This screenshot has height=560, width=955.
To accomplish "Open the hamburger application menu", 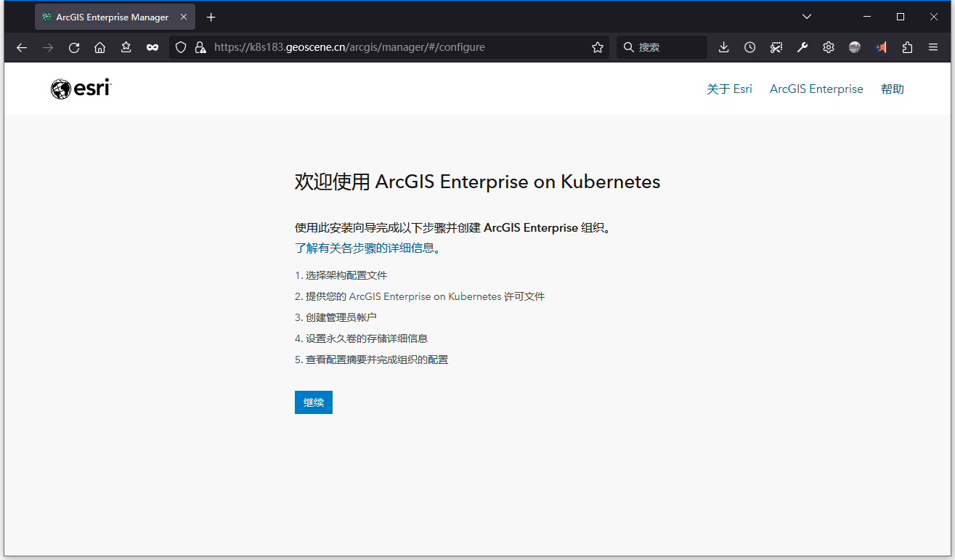I will pyautogui.click(x=933, y=47).
